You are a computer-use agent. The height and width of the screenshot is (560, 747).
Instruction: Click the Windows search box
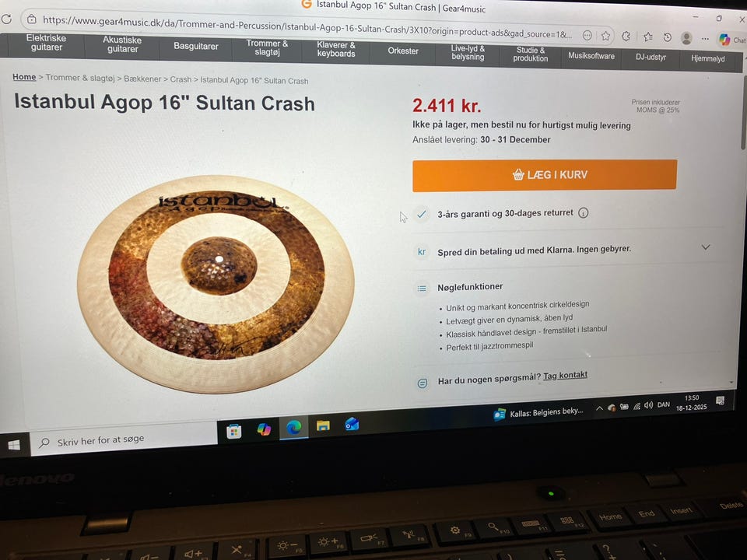[x=124, y=439]
